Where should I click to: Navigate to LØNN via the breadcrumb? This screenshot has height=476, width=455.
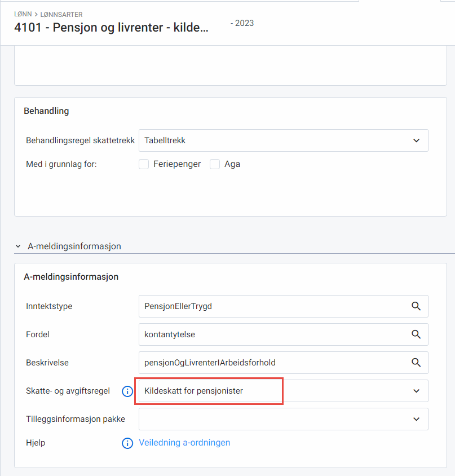[x=21, y=14]
